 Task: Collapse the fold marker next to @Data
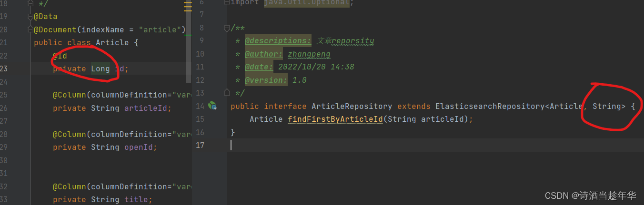pyautogui.click(x=31, y=17)
